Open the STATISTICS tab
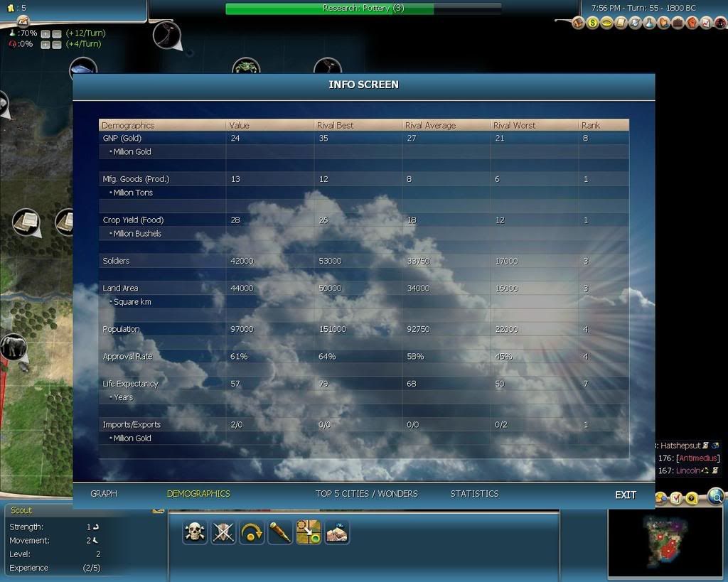This screenshot has height=582, width=728. (474, 494)
